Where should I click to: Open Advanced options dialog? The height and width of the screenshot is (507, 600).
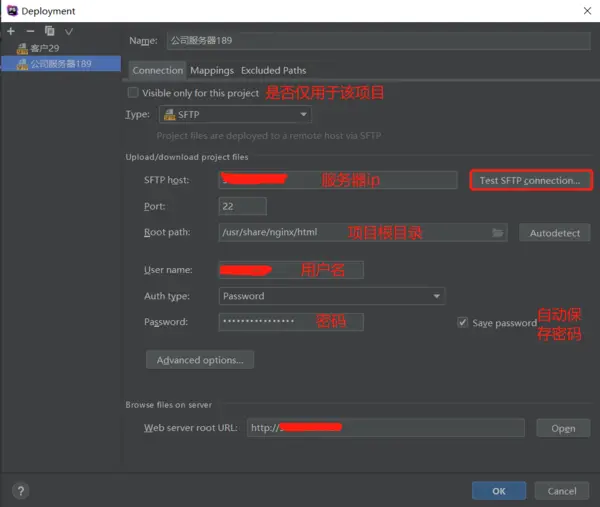(200, 360)
